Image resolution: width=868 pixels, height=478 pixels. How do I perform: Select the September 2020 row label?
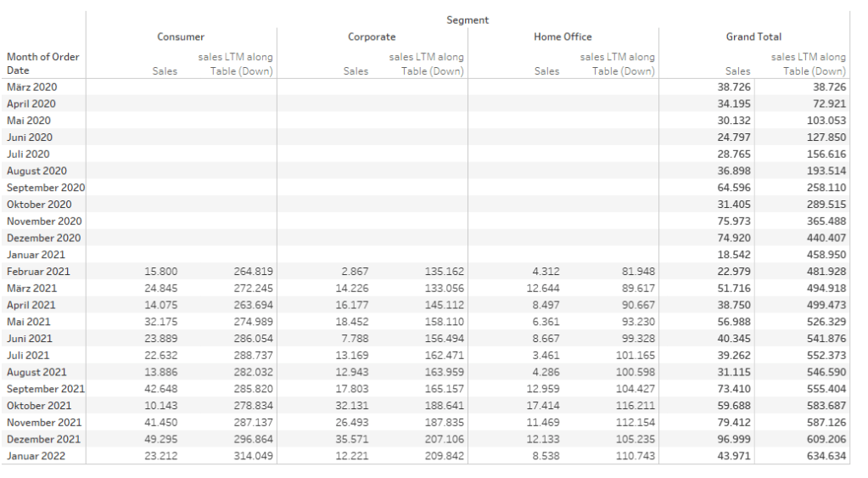[x=46, y=188]
